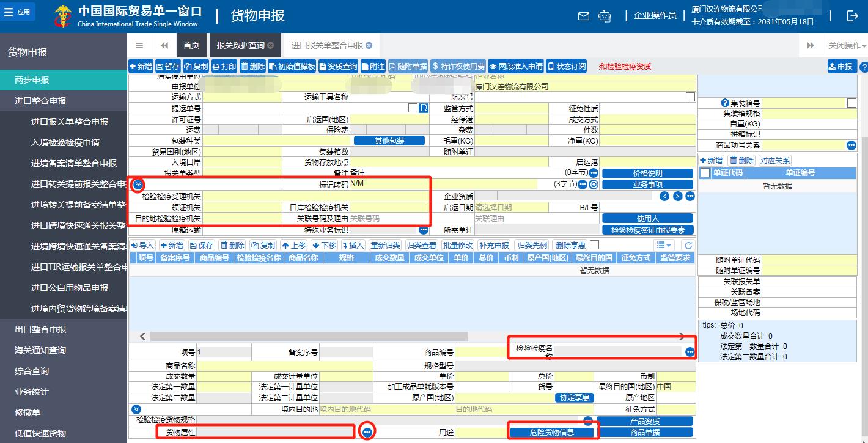
Task: Toggle the 单证代码 select-all checkbox
Action: point(704,172)
